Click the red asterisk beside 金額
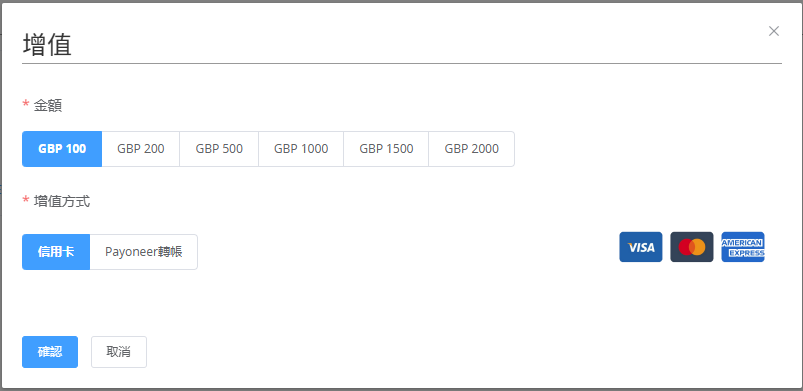The width and height of the screenshot is (803, 391). pos(26,105)
